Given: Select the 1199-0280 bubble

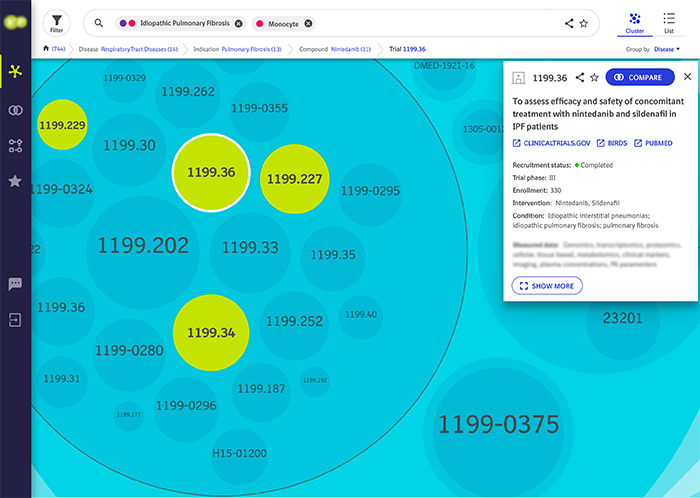Looking at the screenshot, I should [x=129, y=355].
